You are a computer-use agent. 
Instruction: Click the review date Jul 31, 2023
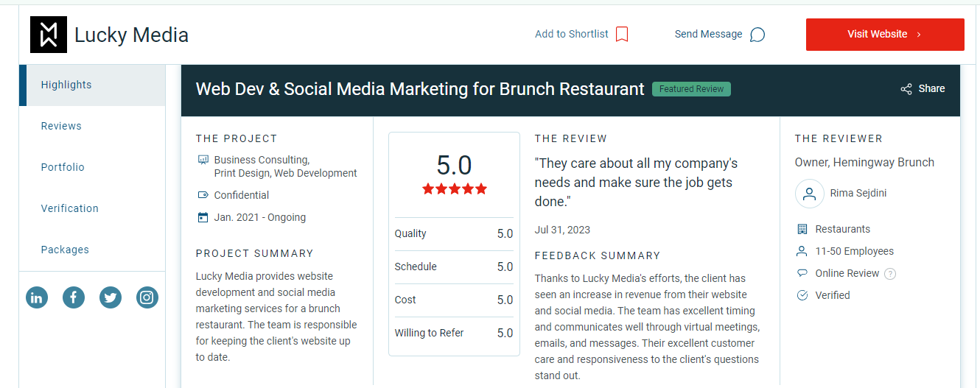tap(562, 230)
